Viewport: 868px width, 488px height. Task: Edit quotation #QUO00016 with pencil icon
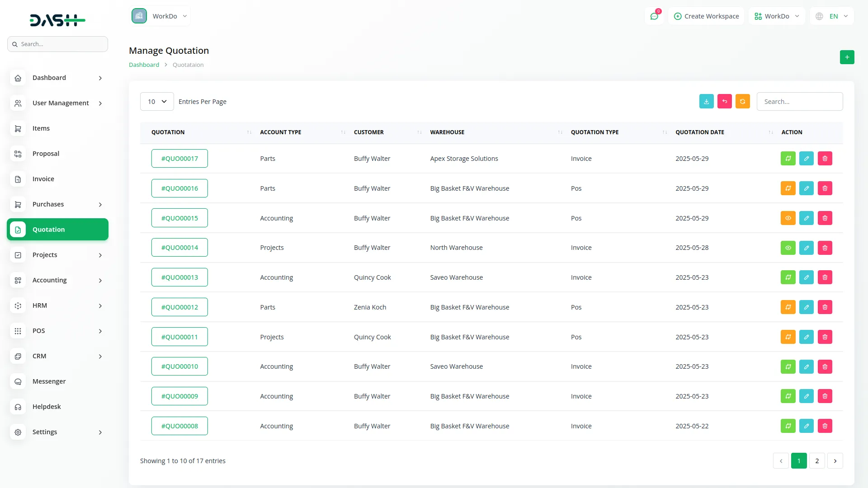point(806,188)
